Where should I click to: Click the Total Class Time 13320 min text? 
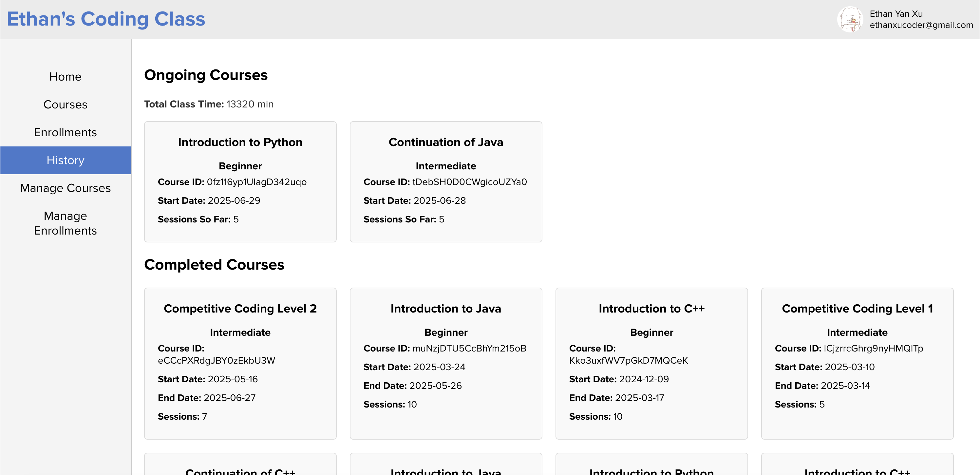pyautogui.click(x=209, y=104)
